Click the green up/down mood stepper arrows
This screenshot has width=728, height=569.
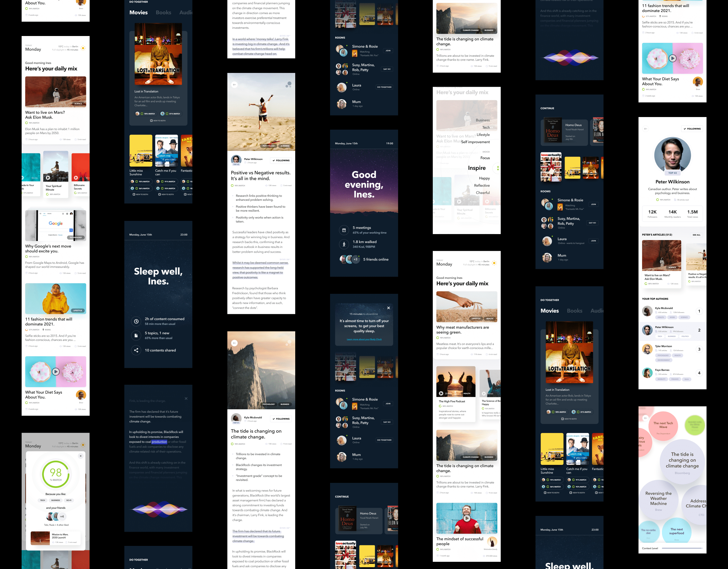[498, 168]
